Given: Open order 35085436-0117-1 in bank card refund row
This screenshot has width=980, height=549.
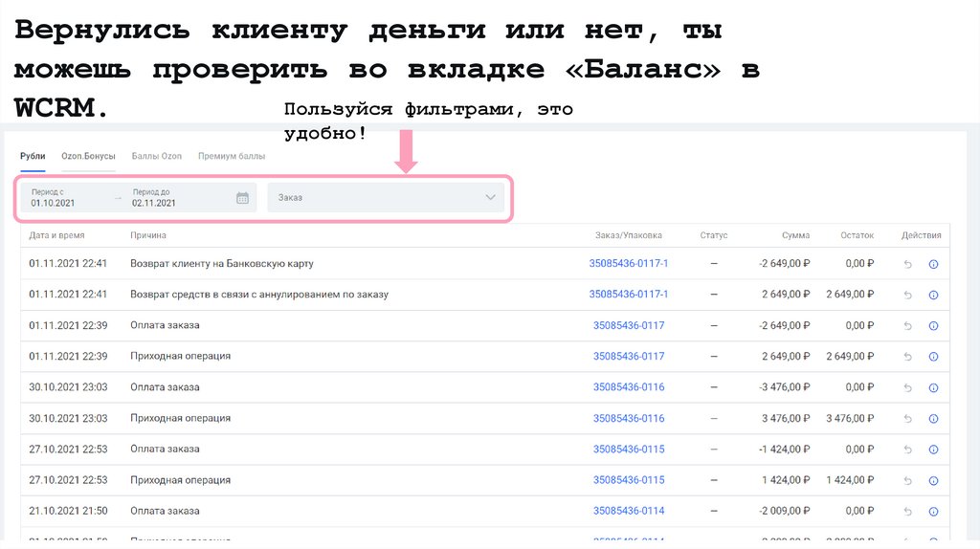Looking at the screenshot, I should pyautogui.click(x=629, y=264).
